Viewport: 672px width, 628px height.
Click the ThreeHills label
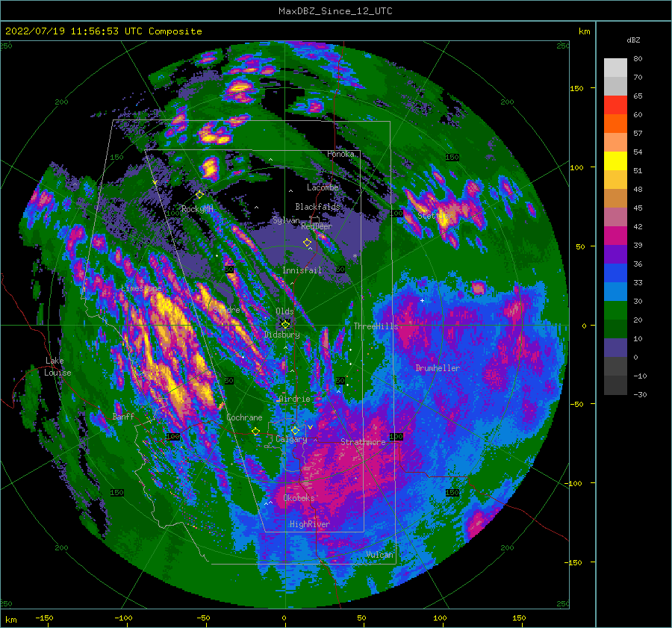[x=376, y=326]
